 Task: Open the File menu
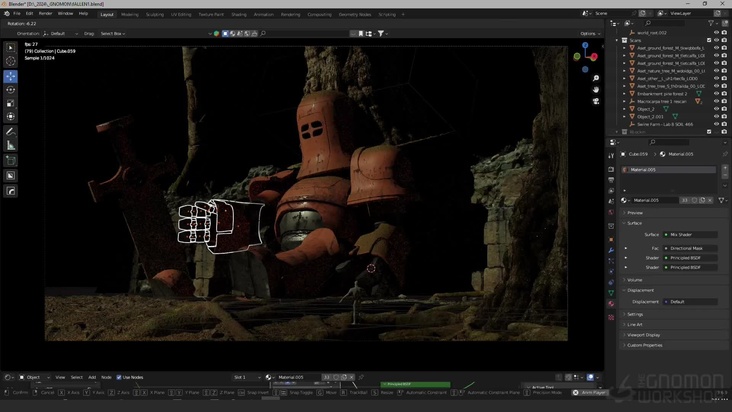click(17, 14)
